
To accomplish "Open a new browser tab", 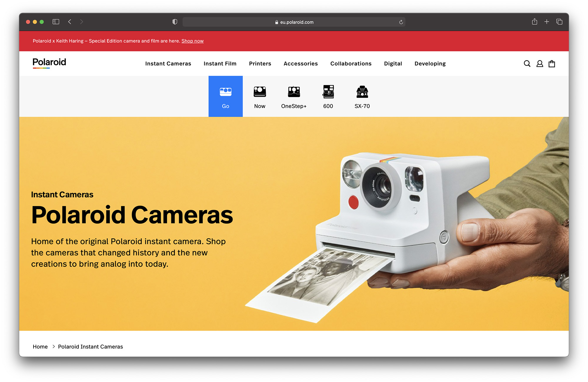I will [x=547, y=21].
